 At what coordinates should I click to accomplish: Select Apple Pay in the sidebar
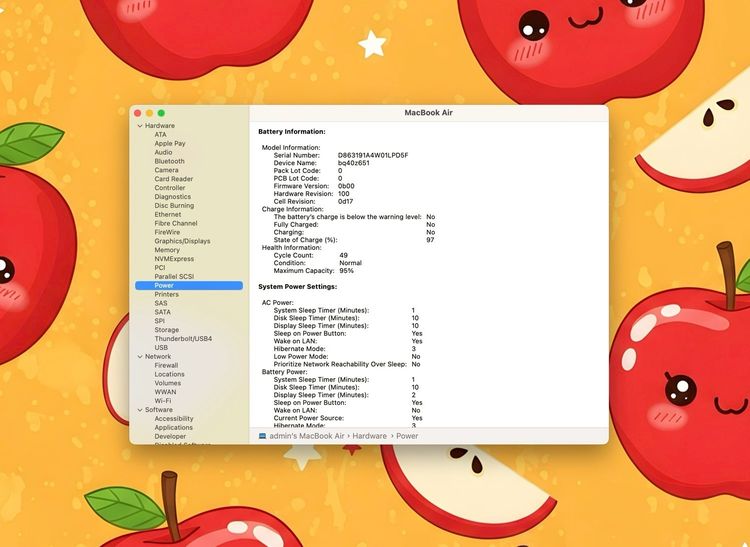(170, 143)
